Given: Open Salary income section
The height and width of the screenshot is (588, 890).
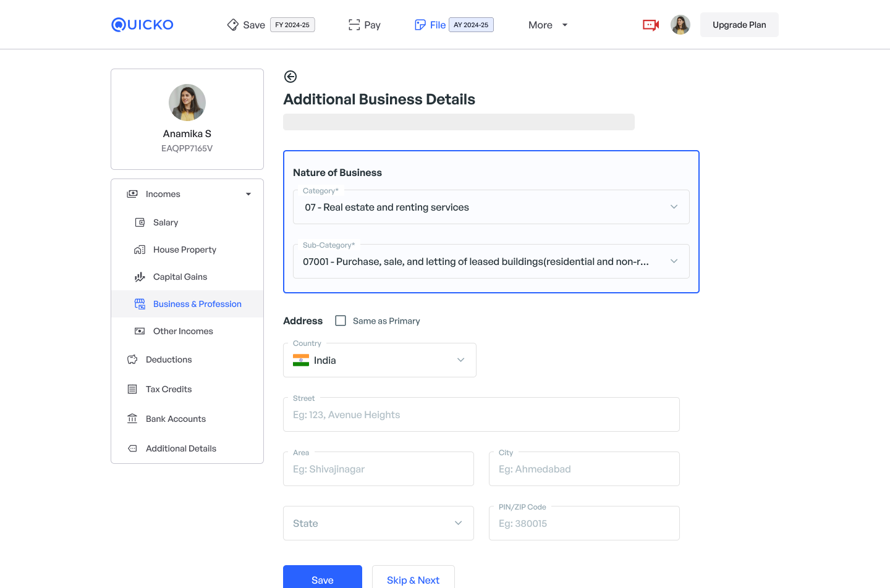Looking at the screenshot, I should click(x=165, y=222).
